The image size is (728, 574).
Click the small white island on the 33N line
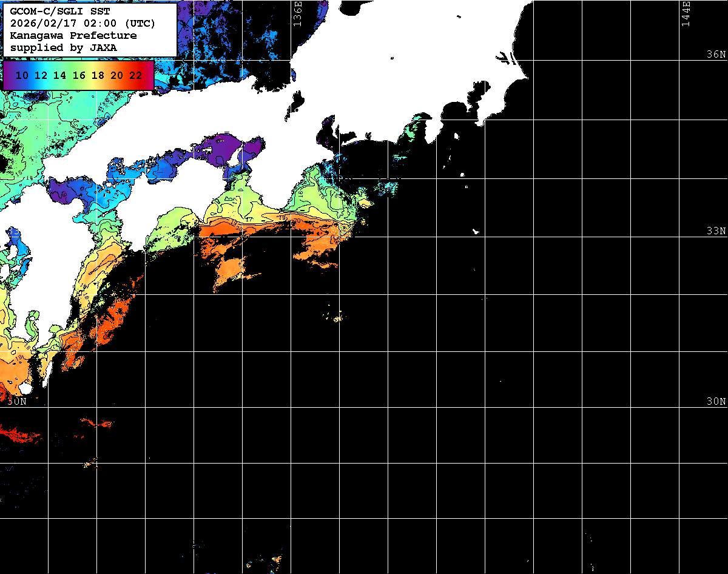(x=476, y=231)
